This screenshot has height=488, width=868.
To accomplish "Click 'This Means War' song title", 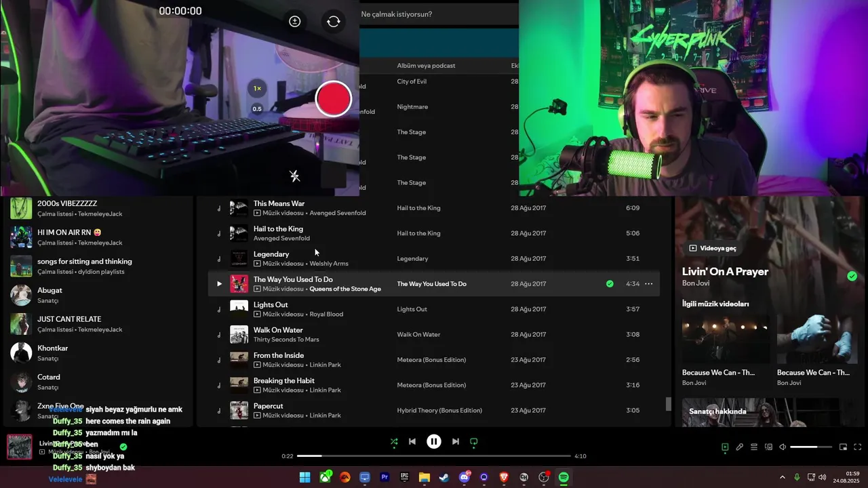I will pyautogui.click(x=279, y=203).
